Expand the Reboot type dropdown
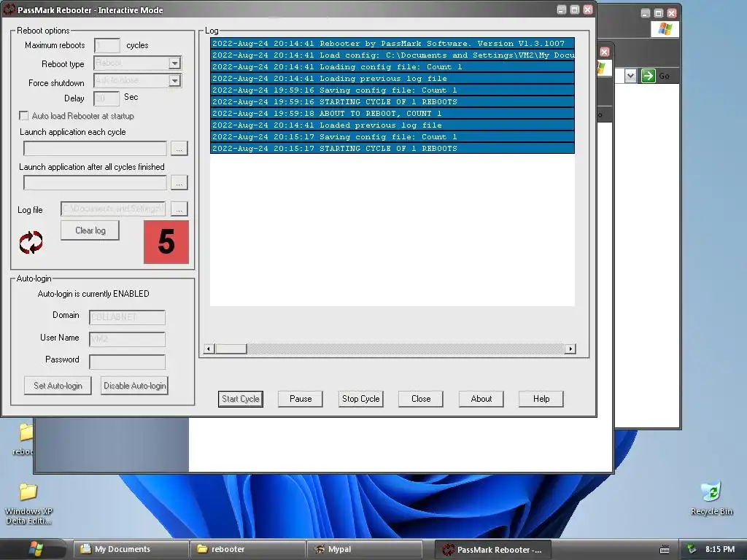The image size is (747, 560). [175, 63]
